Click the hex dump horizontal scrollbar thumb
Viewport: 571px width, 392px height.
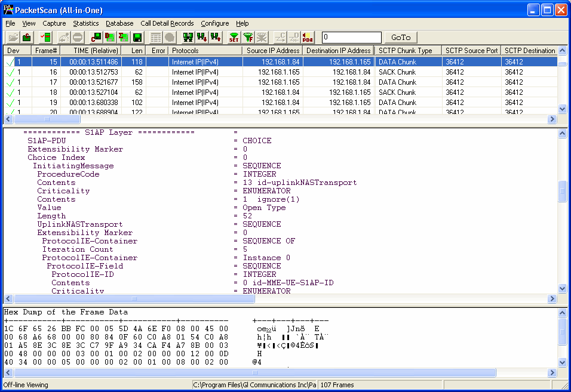click(x=255, y=373)
